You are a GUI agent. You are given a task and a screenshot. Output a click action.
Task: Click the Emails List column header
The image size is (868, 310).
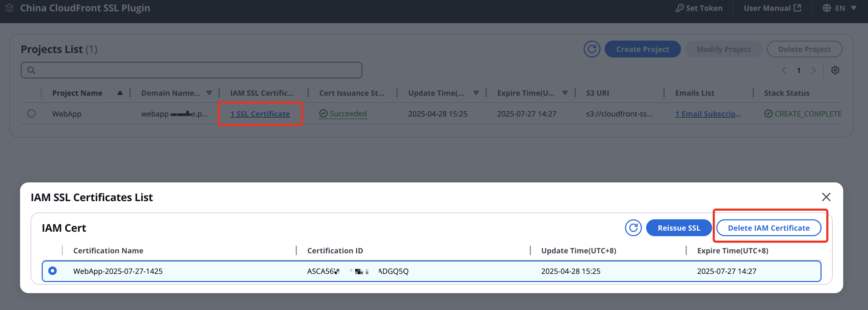(694, 93)
